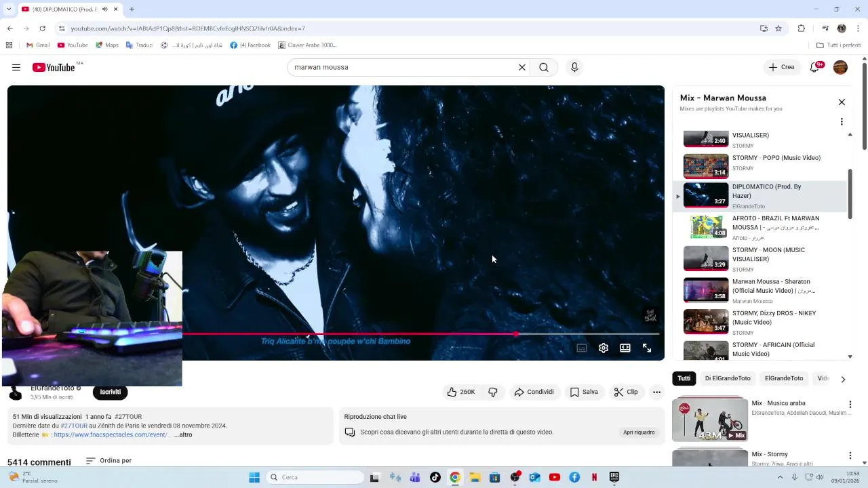Open Chrome extensions puzzle icon
This screenshot has width=868, height=488.
coord(802,28)
